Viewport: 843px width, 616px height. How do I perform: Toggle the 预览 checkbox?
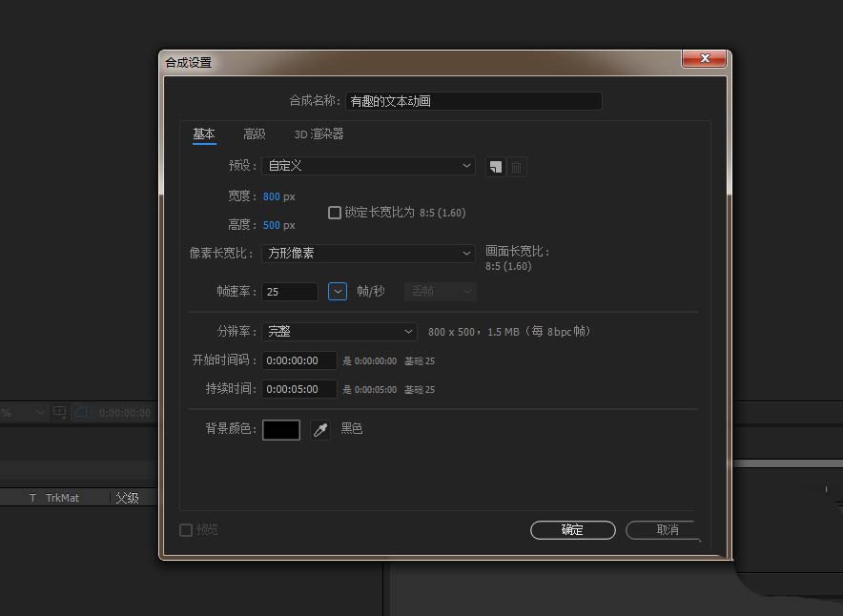(186, 530)
